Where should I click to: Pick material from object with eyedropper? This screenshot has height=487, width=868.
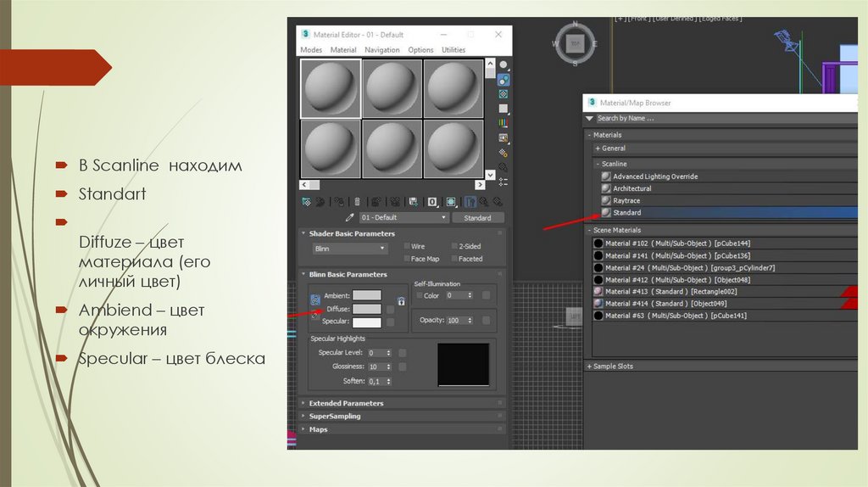pyautogui.click(x=350, y=218)
